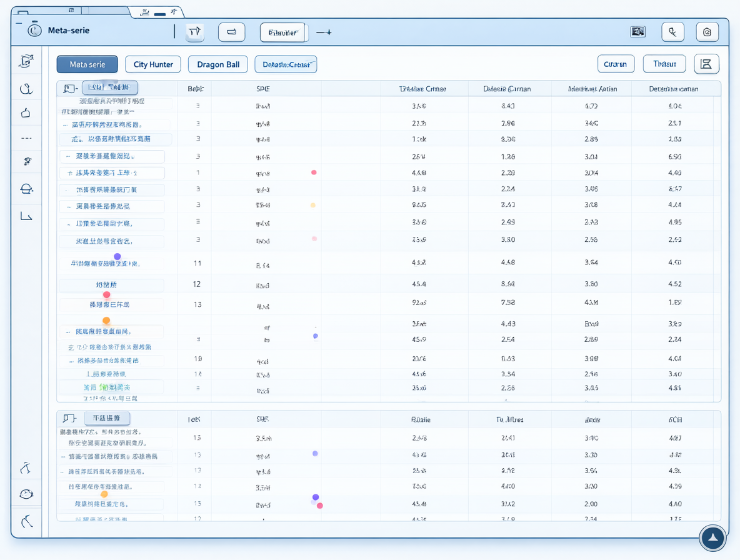Open the axis chart icon in the sidebar
Image resolution: width=740 pixels, height=560 pixels.
click(26, 216)
